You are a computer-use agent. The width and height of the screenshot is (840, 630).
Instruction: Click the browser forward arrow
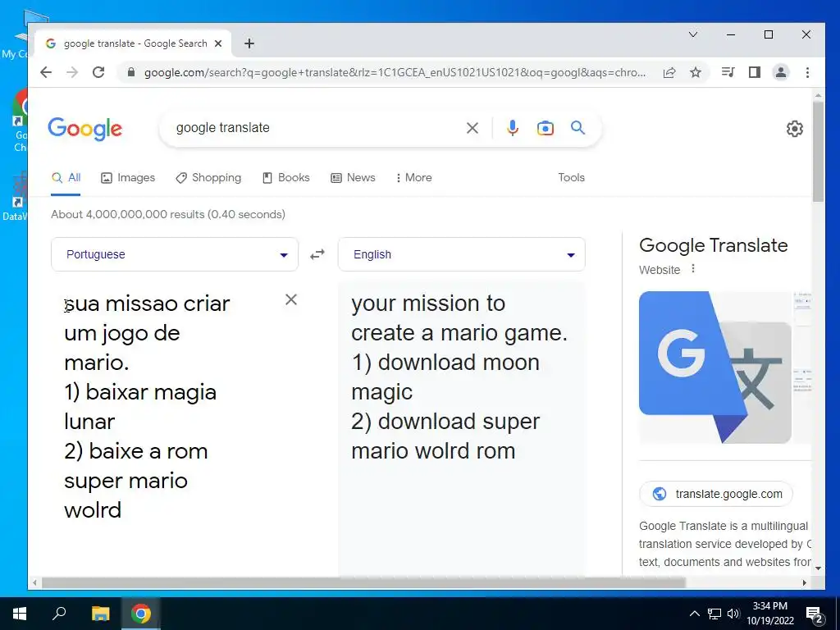pyautogui.click(x=72, y=72)
